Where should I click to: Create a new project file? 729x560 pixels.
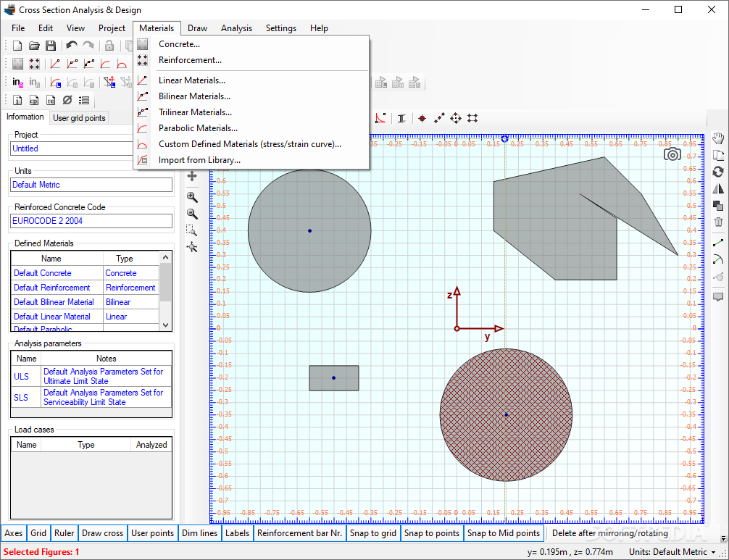pyautogui.click(x=17, y=46)
